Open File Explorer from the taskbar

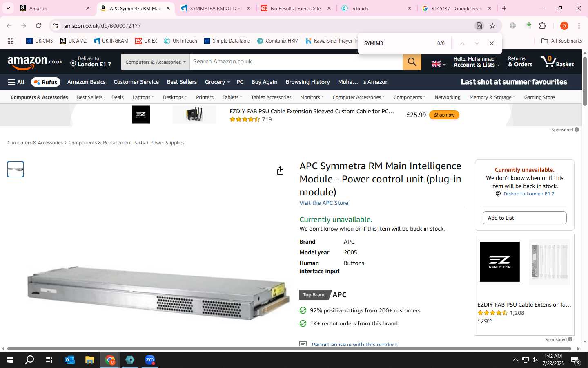89,360
